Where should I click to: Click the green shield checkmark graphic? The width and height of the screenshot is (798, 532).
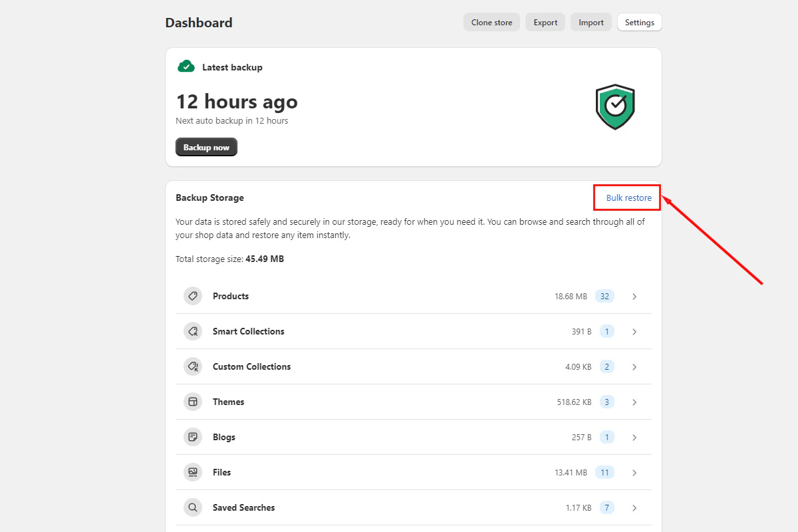pos(614,106)
